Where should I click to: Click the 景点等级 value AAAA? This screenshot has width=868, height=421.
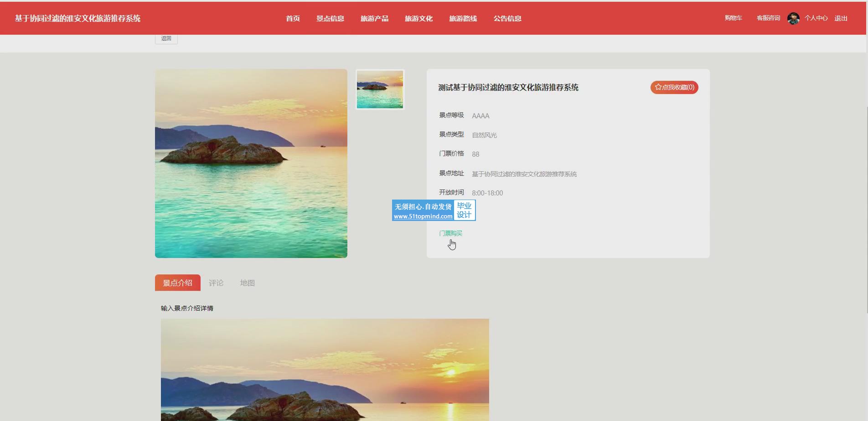pyautogui.click(x=480, y=116)
